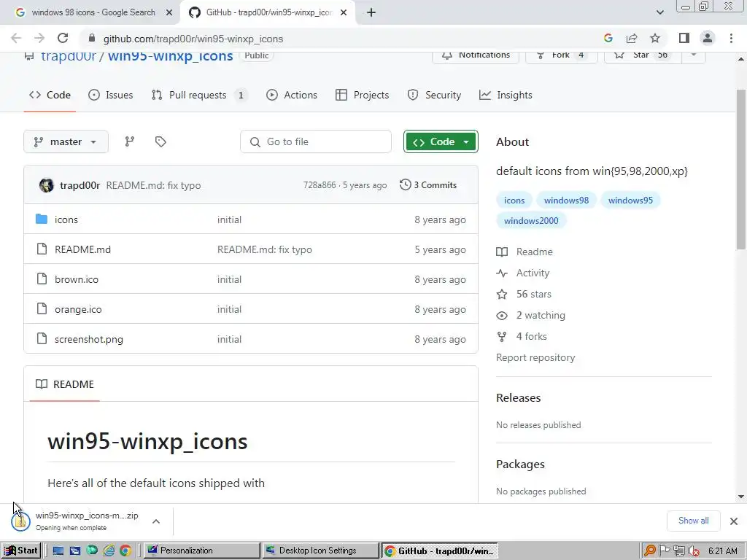Switch to Desktop Icon Settings taskbar window
The image size is (747, 560).
click(320, 551)
